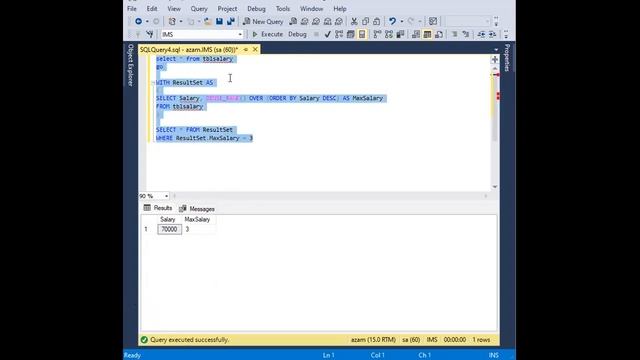
Task: Open the Query menu
Action: coord(199,9)
